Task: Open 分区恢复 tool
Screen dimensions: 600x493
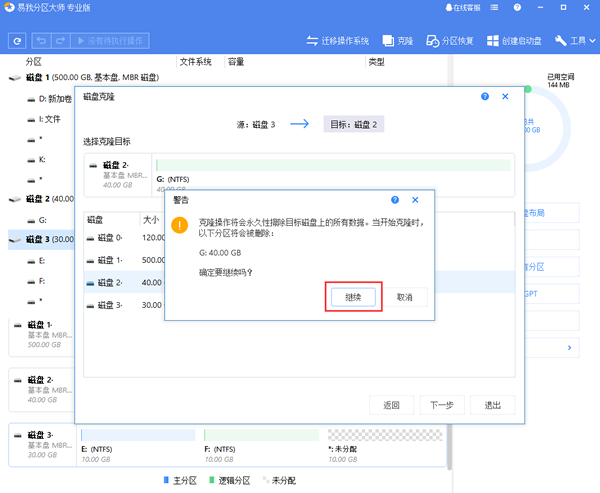Action: pyautogui.click(x=450, y=41)
